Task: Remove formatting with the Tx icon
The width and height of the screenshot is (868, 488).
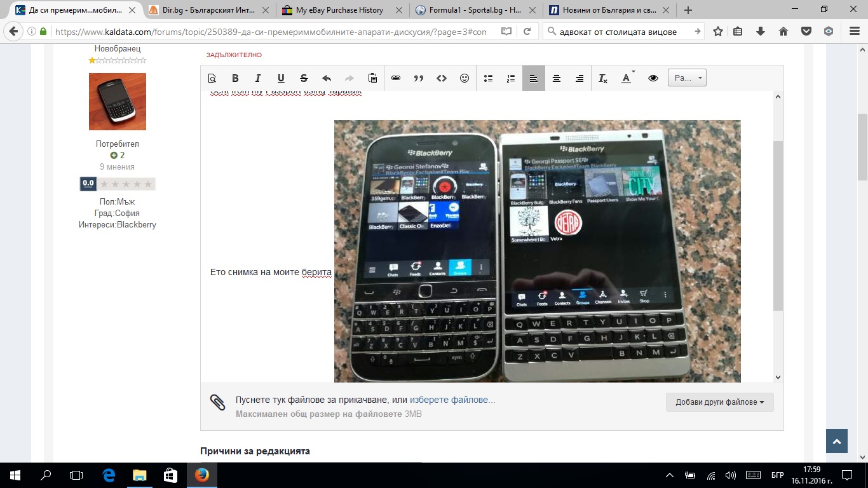Action: pyautogui.click(x=603, y=78)
